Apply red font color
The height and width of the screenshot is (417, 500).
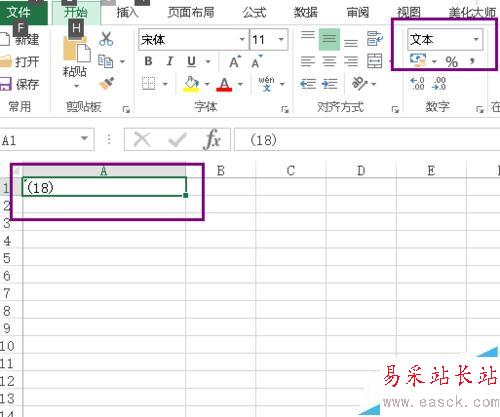coord(224,84)
